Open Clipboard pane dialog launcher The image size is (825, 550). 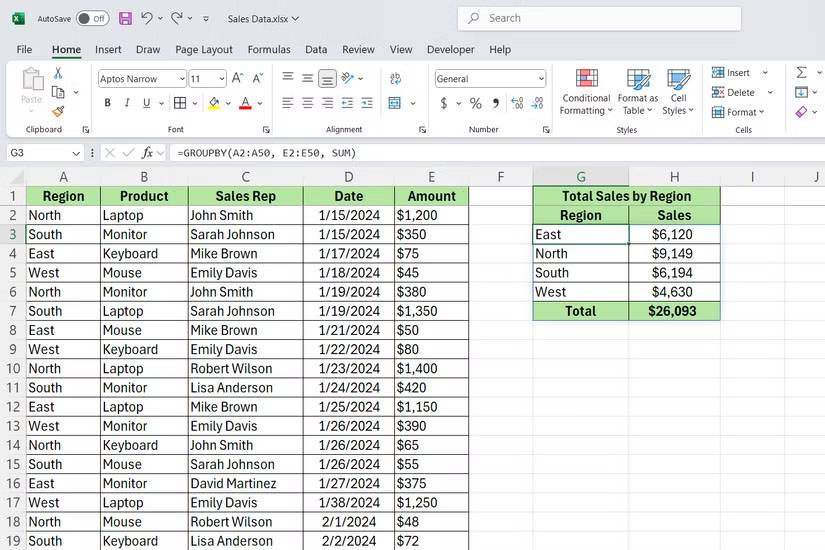click(86, 129)
